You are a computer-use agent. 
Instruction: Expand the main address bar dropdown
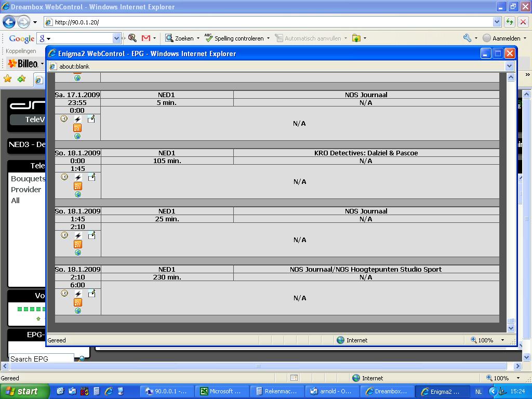pyautogui.click(x=497, y=22)
